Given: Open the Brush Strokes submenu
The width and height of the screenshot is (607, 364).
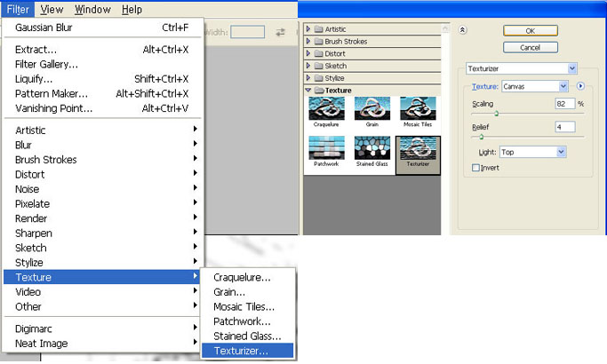Looking at the screenshot, I should 102,160.
